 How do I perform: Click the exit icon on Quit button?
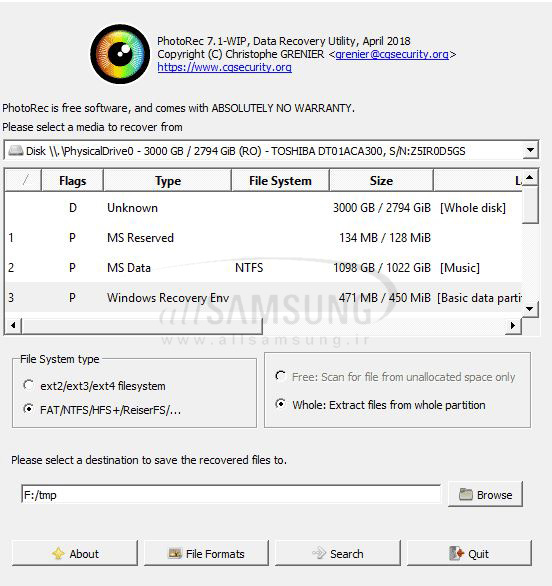point(456,553)
